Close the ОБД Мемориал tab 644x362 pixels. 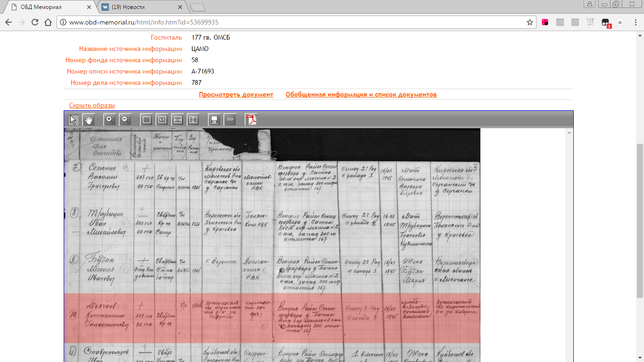tap(90, 7)
